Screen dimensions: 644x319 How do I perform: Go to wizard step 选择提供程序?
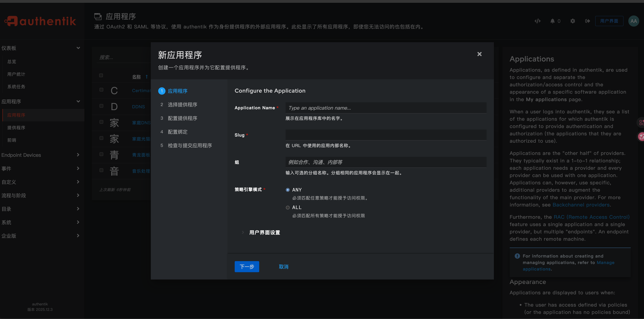(x=182, y=105)
